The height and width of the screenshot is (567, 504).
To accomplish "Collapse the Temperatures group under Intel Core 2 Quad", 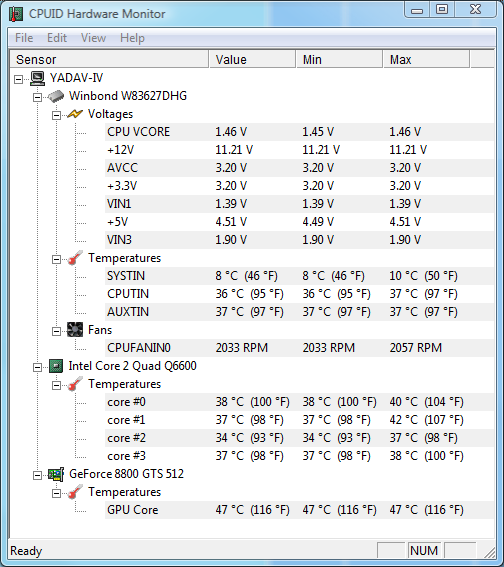I will [x=56, y=385].
